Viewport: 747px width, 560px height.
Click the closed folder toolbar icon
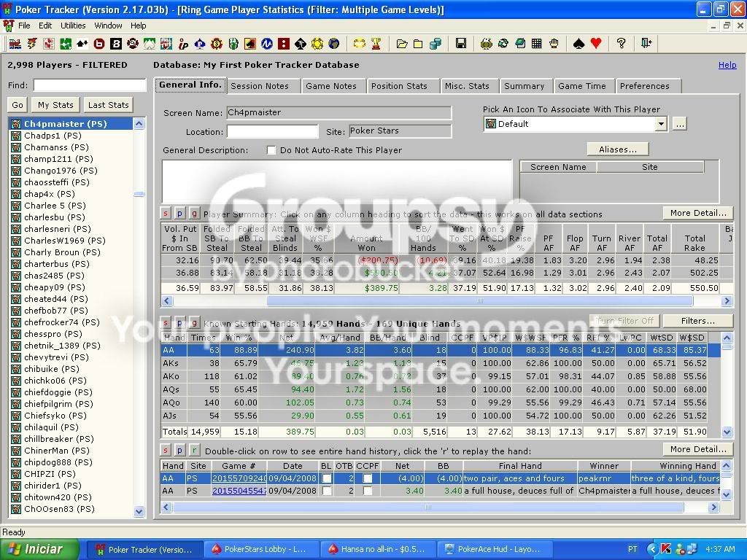pyautogui.click(x=418, y=44)
